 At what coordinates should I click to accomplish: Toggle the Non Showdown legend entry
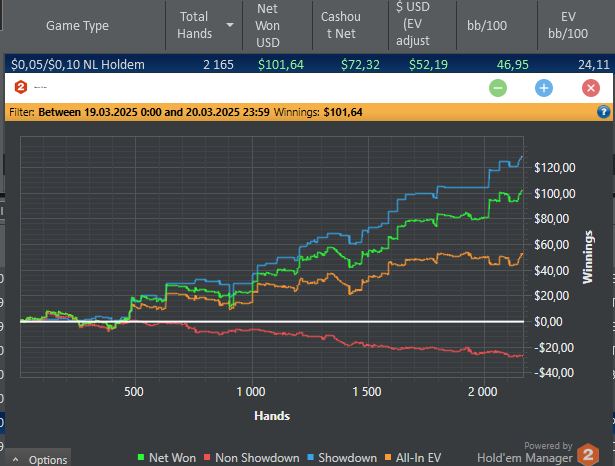point(252,457)
